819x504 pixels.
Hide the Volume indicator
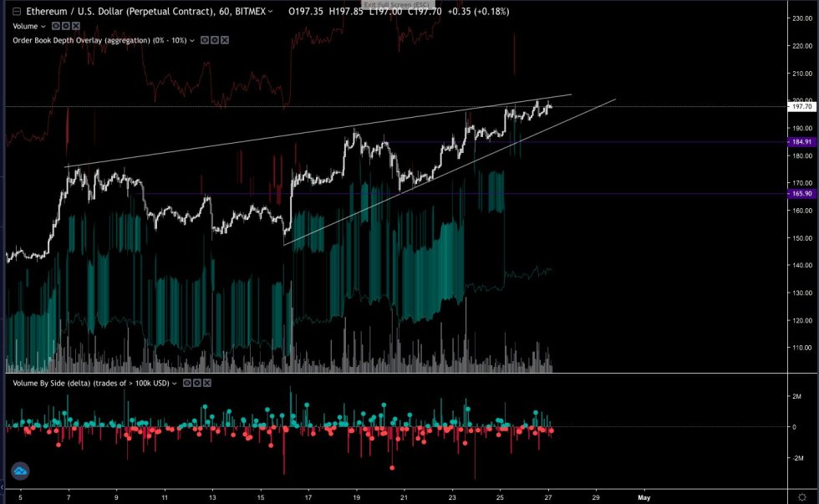[55, 27]
